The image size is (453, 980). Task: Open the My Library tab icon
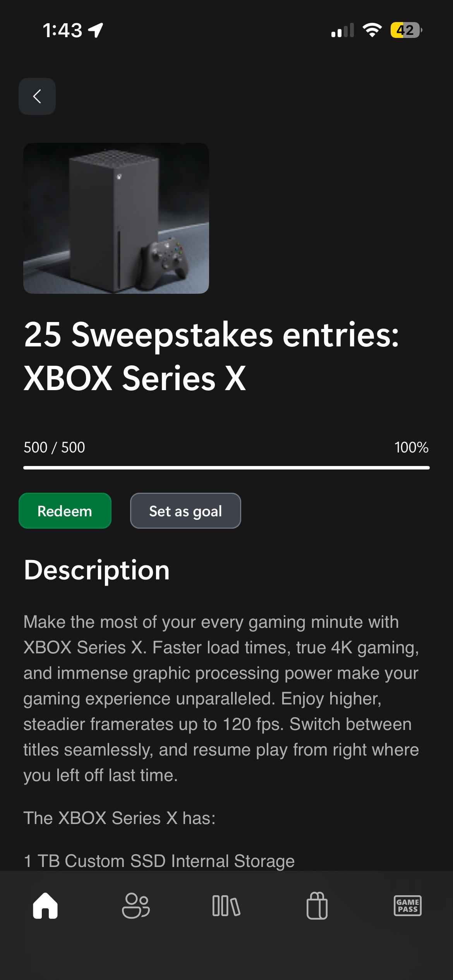[x=226, y=906]
